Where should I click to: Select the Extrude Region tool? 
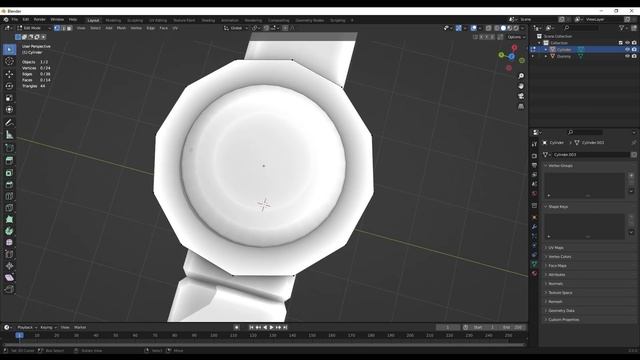click(9, 161)
